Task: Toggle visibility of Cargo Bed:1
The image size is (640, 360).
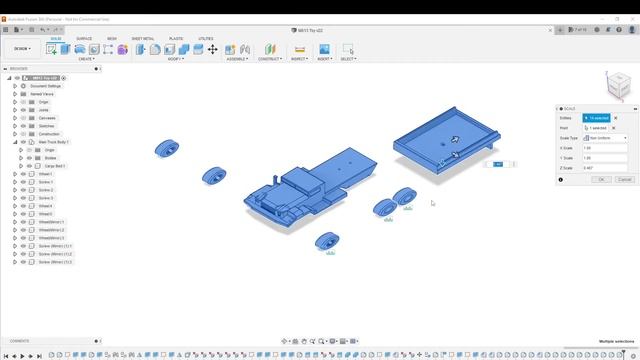Action: [29, 166]
